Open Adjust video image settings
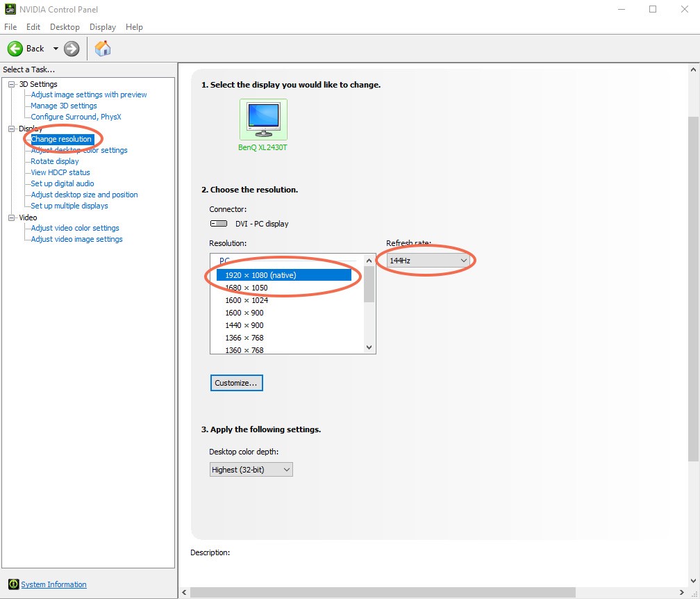Screen dimensions: 700x599 coord(77,239)
